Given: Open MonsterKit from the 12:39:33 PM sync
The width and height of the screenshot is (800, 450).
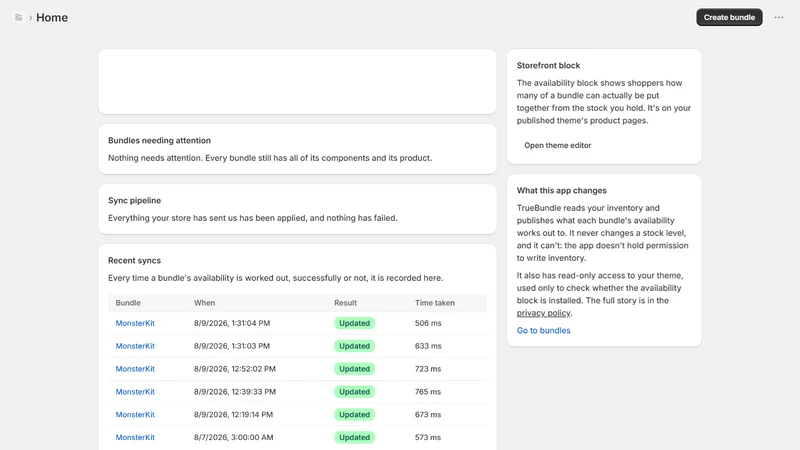Looking at the screenshot, I should point(135,392).
